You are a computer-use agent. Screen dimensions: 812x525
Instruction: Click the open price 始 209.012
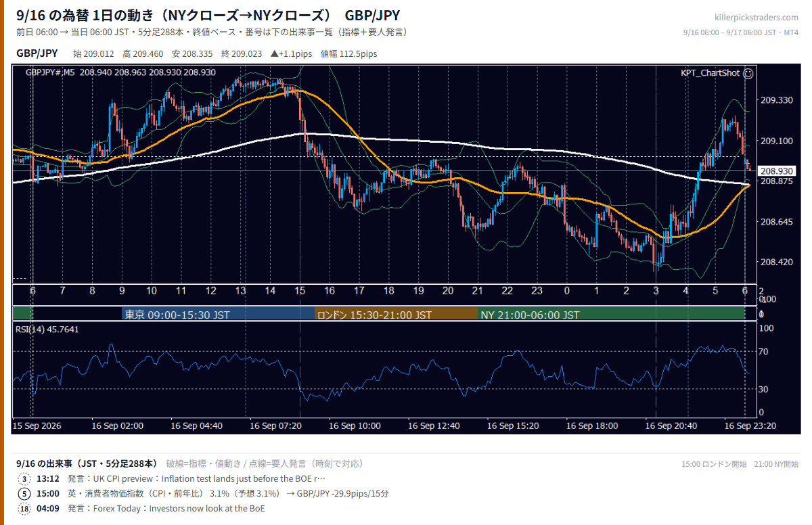(94, 54)
